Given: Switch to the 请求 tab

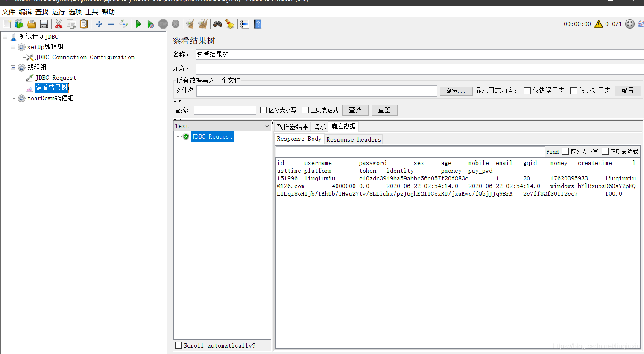Looking at the screenshot, I should [x=320, y=127].
